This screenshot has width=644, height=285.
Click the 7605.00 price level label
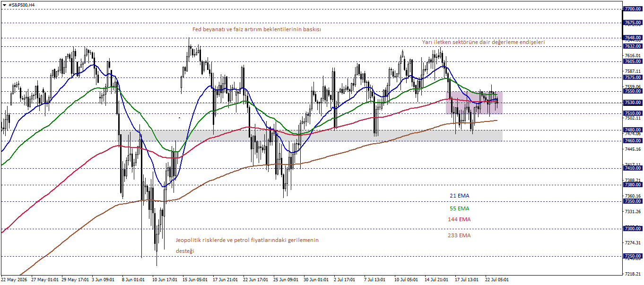coord(632,61)
